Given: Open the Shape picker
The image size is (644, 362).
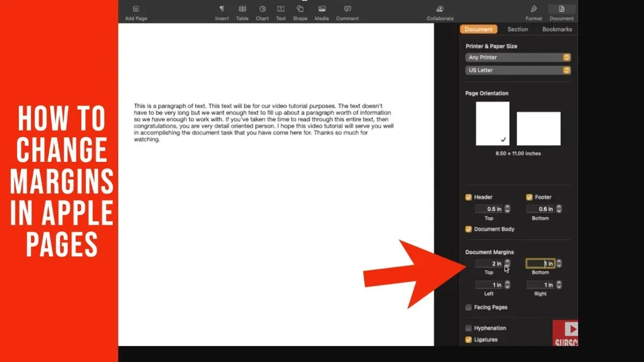Looking at the screenshot, I should 300,9.
